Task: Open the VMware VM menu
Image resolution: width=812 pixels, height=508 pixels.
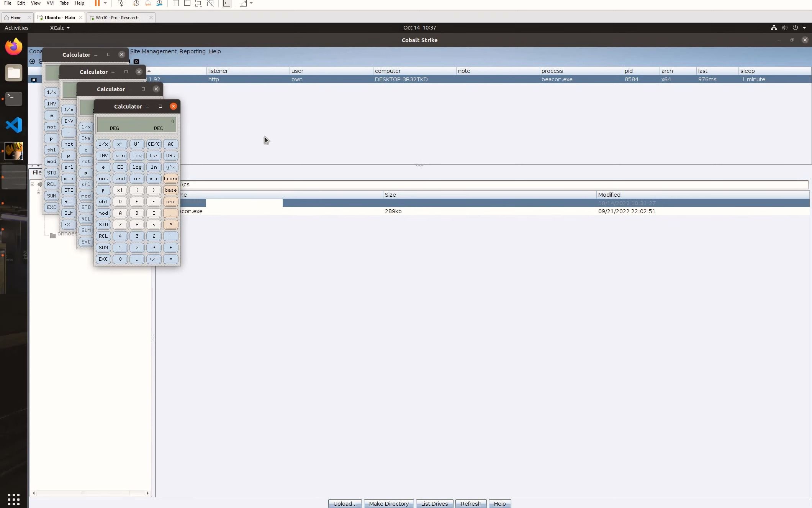Action: click(x=50, y=3)
